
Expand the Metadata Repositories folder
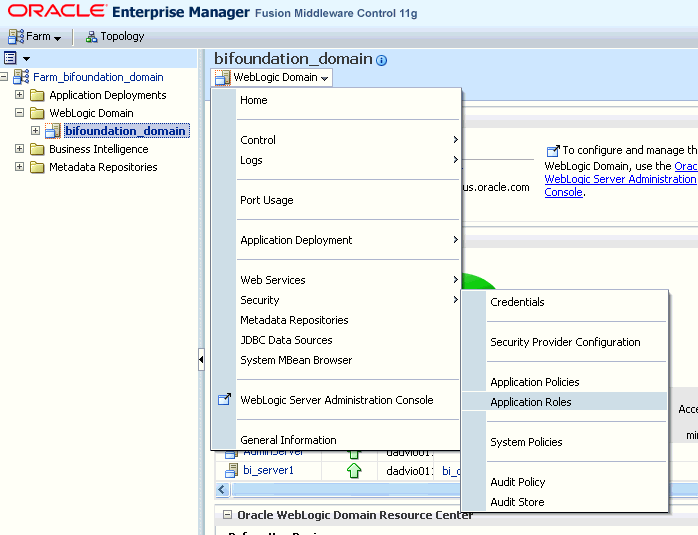[20, 167]
